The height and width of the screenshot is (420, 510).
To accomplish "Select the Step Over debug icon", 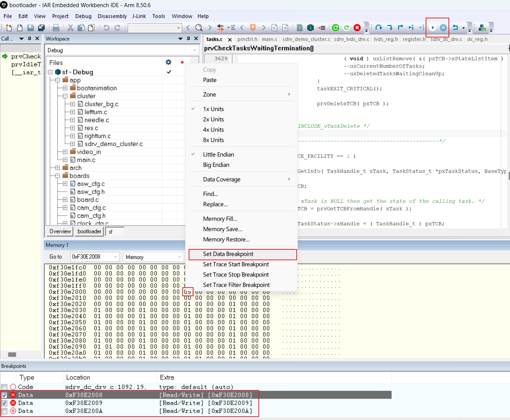I will pyautogui.click(x=379, y=27).
